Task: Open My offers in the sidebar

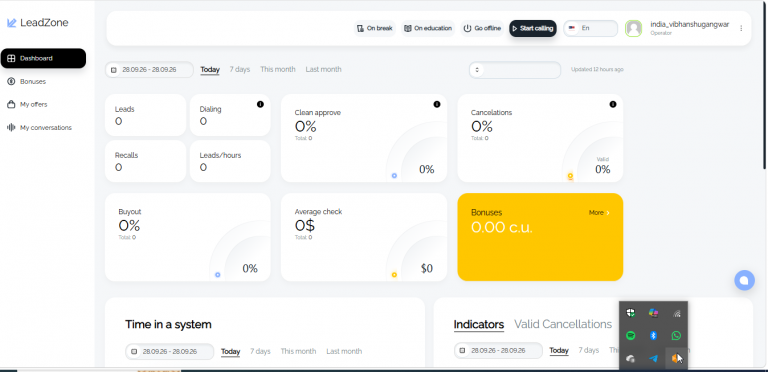Action: 33,104
